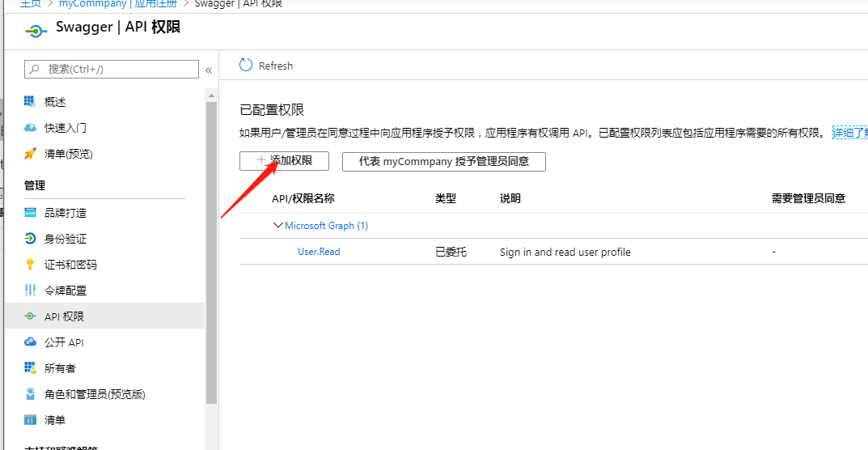
Task: Click the 管理 section heading
Action: coord(35,185)
